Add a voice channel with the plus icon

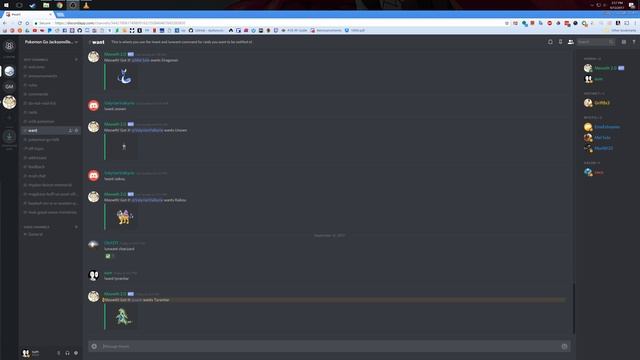[x=76, y=227]
